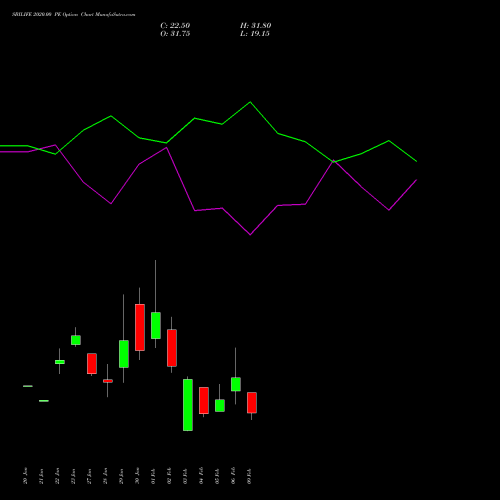
Task: Click the 23 Jan date label
Action: click(x=74, y=476)
